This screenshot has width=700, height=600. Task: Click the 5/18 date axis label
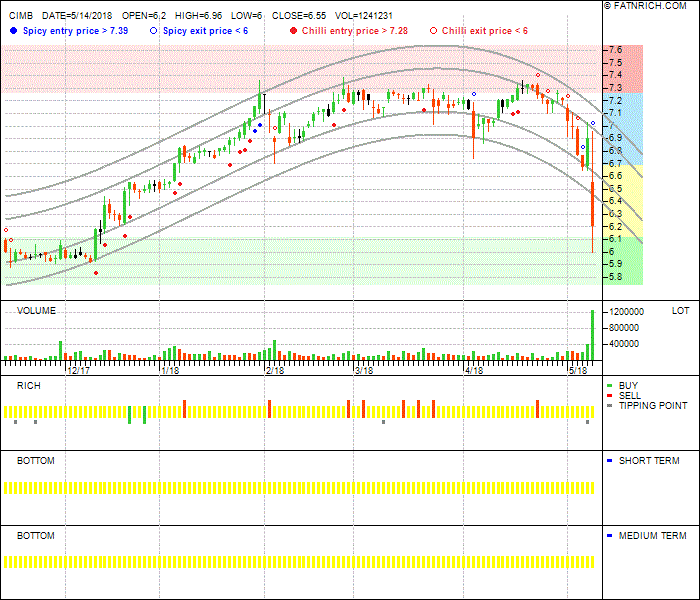click(x=577, y=371)
